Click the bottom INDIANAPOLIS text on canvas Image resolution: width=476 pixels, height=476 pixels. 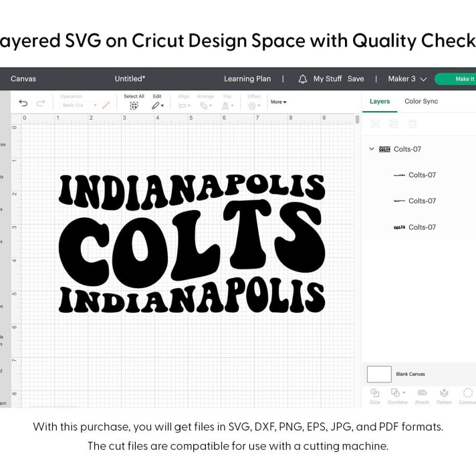coord(192,295)
